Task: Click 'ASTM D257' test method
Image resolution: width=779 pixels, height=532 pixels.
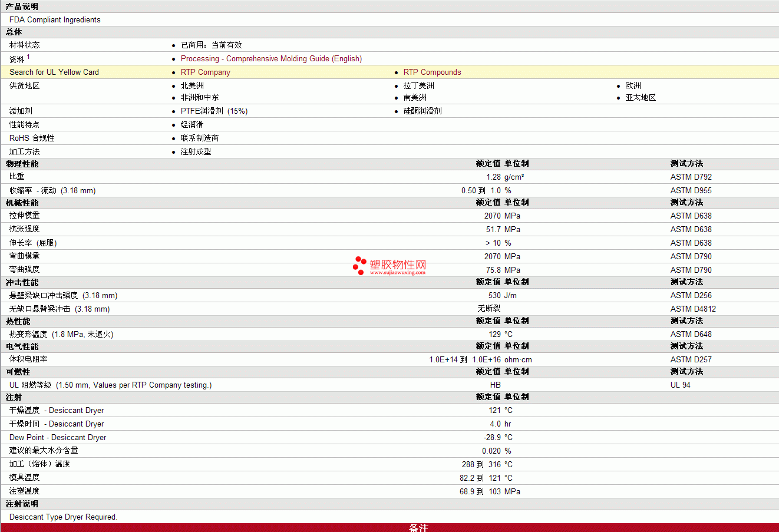Action: [x=691, y=359]
